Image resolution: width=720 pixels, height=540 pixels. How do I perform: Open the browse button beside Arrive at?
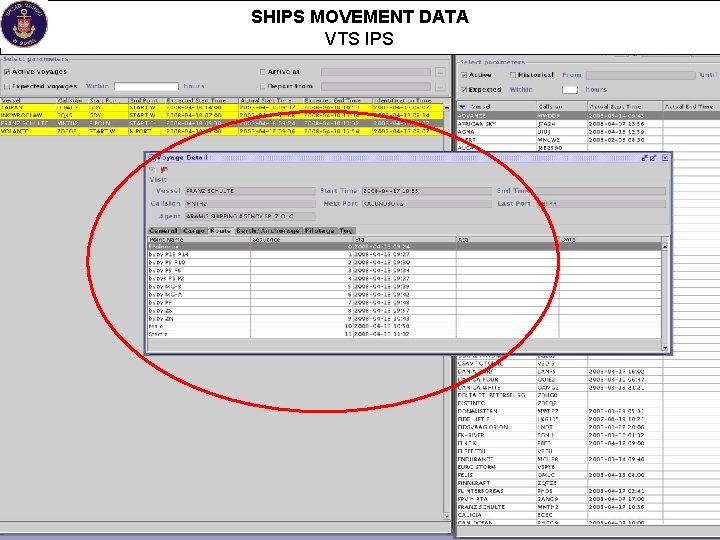point(440,72)
